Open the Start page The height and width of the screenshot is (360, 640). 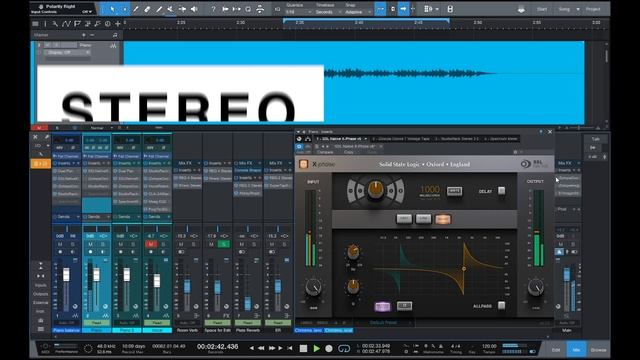542,9
